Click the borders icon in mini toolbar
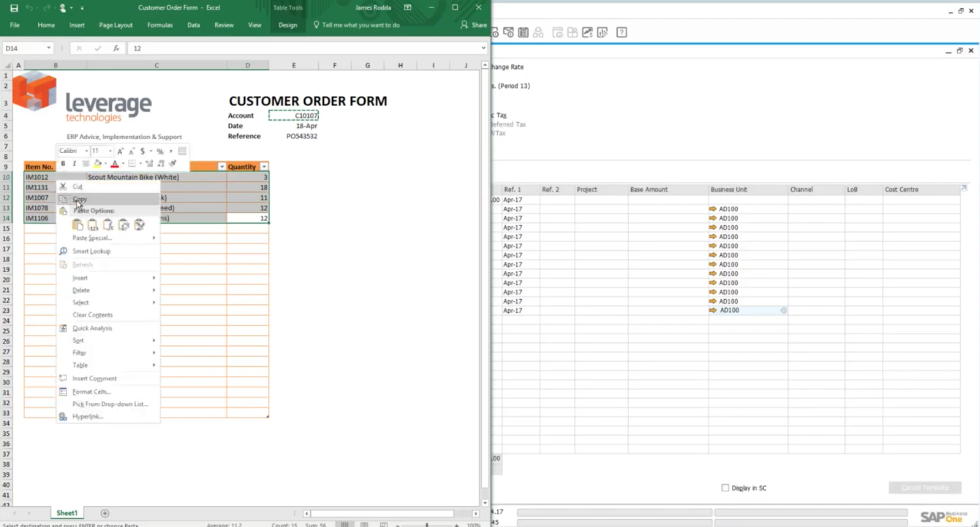Screen dimensions: 980x527 (132, 164)
